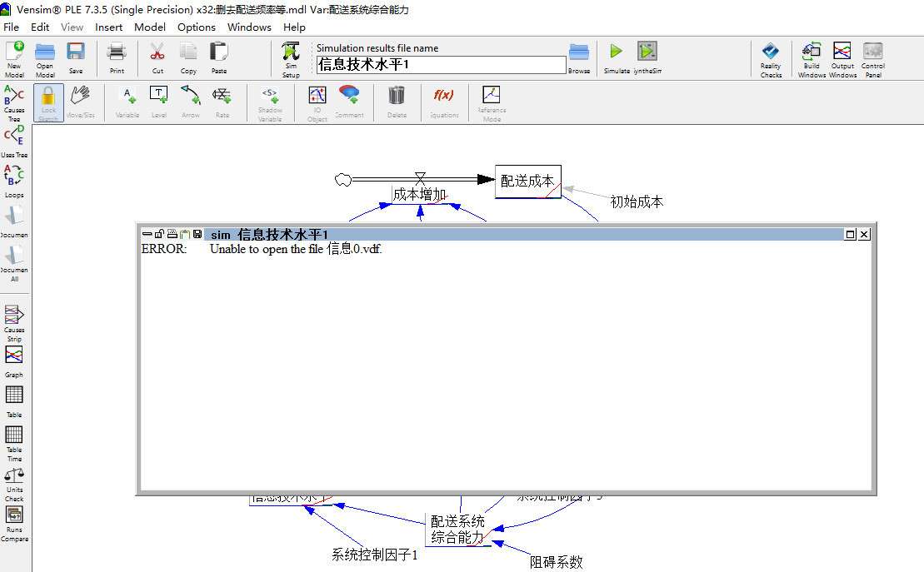Click save disk icon in sim output window

[x=197, y=234]
